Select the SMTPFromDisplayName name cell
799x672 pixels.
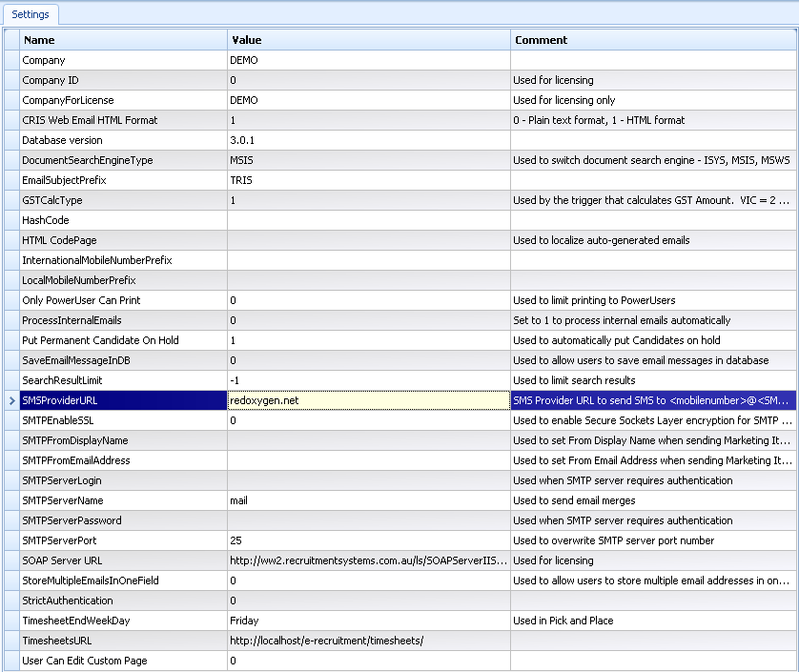pos(123,440)
